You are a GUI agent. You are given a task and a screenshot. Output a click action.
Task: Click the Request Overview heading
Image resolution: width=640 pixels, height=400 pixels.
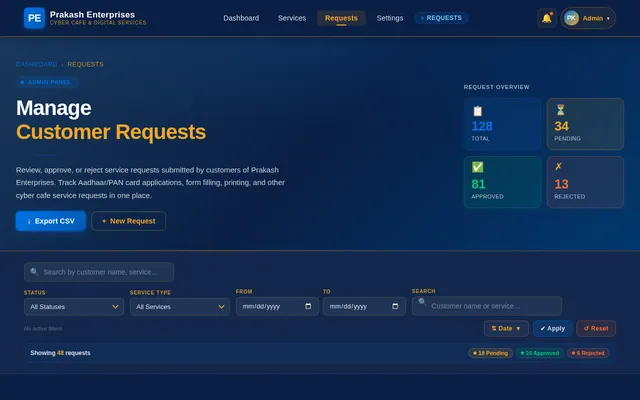pyautogui.click(x=496, y=87)
